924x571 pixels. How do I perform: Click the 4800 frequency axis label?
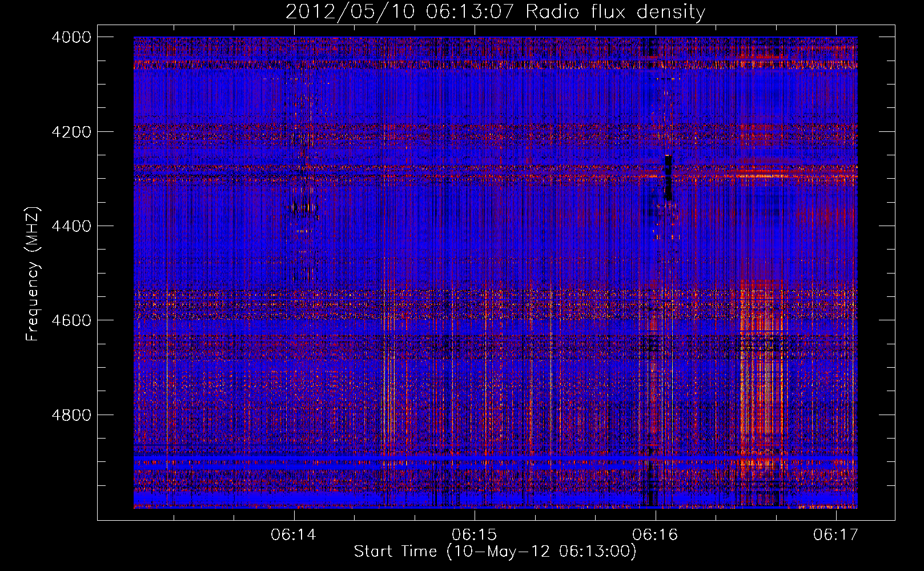click(x=71, y=415)
